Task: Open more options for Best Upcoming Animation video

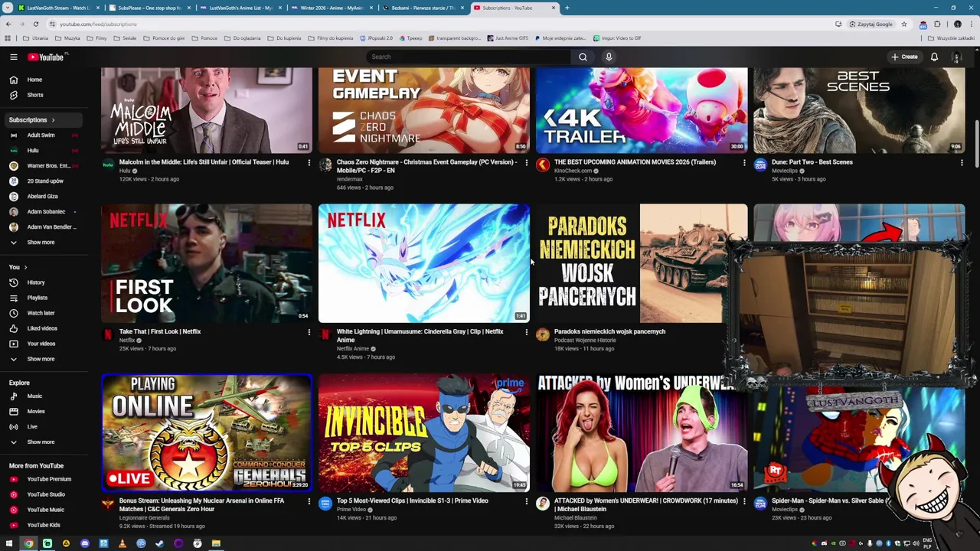Action: tap(743, 162)
